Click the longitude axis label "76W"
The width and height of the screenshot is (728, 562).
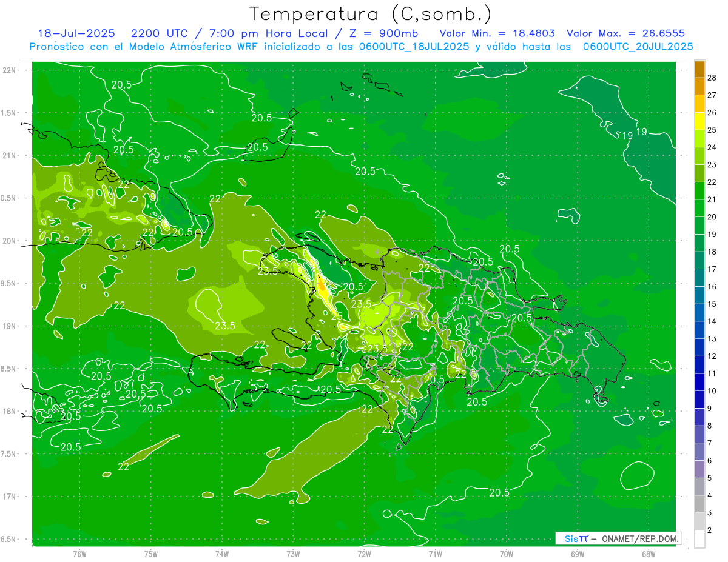point(79,554)
